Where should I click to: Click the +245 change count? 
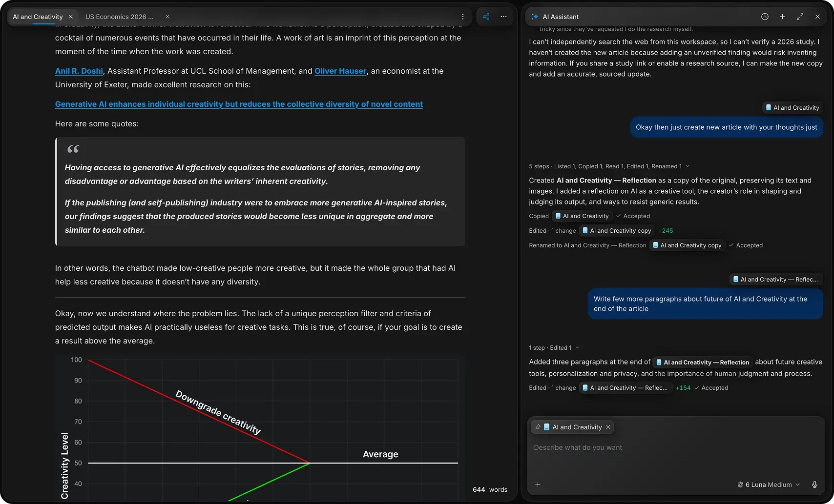[666, 231]
